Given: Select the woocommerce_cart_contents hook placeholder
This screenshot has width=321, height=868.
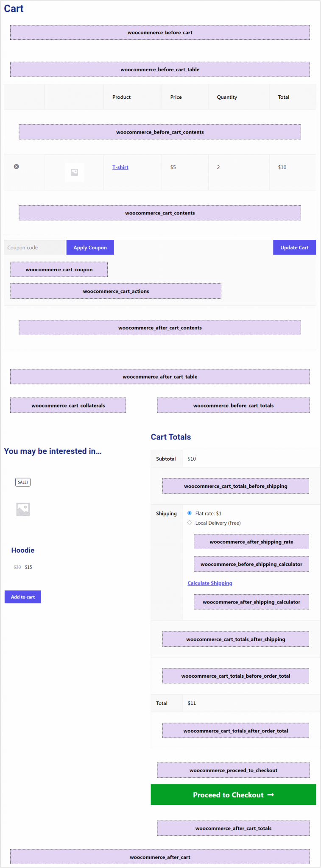Looking at the screenshot, I should coord(159,213).
